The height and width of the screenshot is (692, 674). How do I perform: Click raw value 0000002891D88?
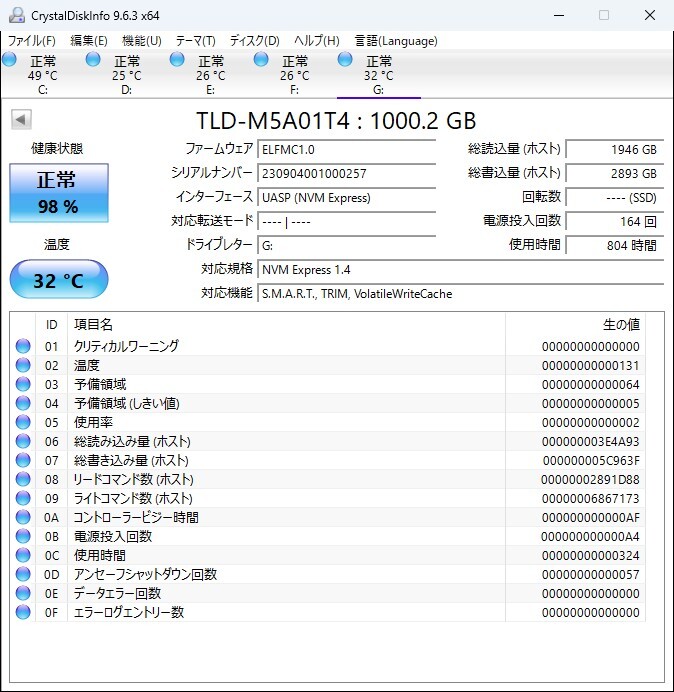590,480
